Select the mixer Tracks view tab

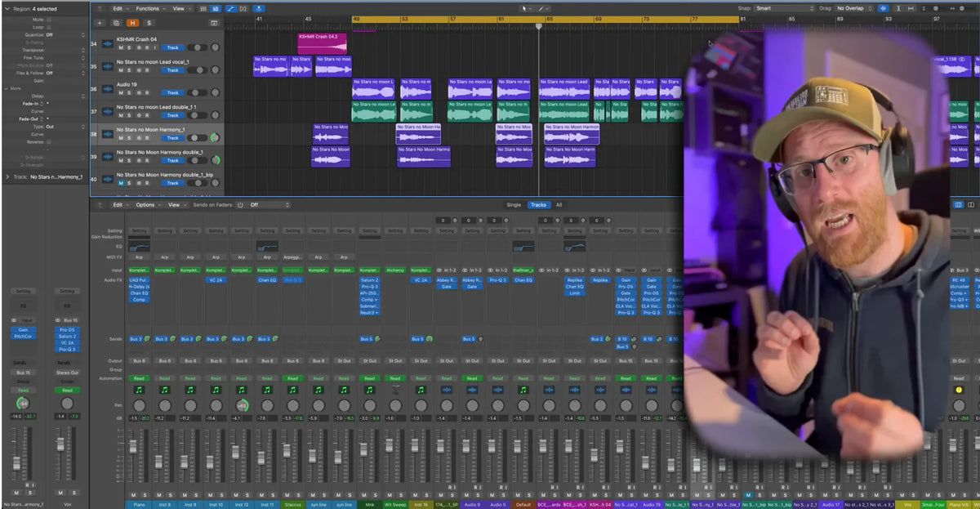[538, 205]
